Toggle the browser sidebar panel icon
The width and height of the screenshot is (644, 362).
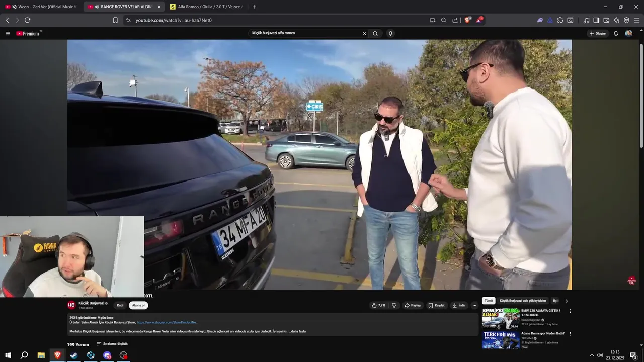tap(596, 20)
